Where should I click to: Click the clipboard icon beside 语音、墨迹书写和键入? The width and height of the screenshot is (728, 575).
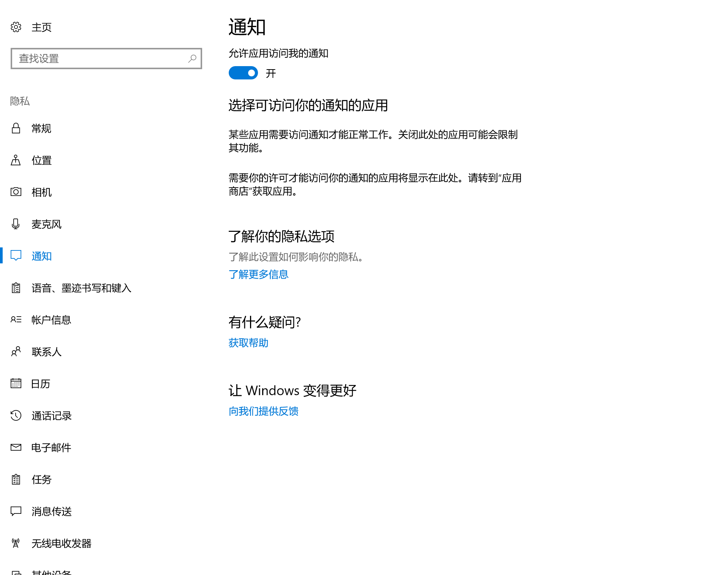(x=16, y=288)
